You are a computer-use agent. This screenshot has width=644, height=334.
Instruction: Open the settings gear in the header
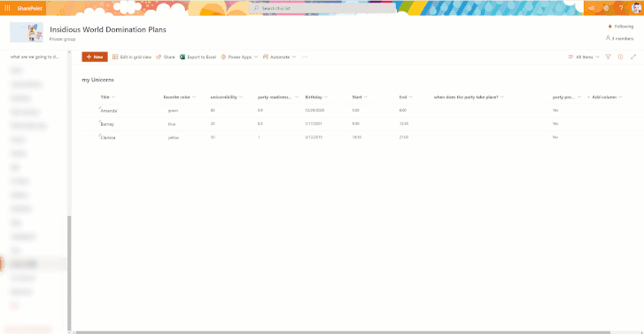[606, 8]
